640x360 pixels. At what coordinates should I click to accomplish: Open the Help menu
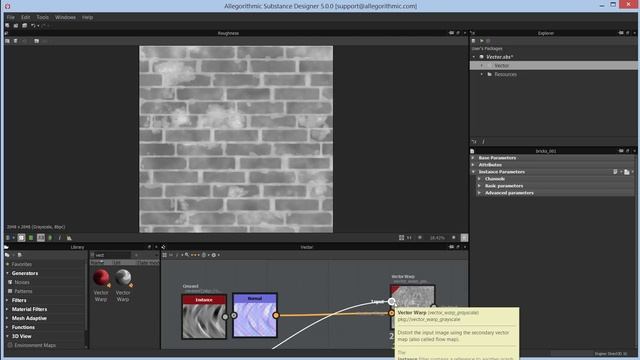pos(87,17)
